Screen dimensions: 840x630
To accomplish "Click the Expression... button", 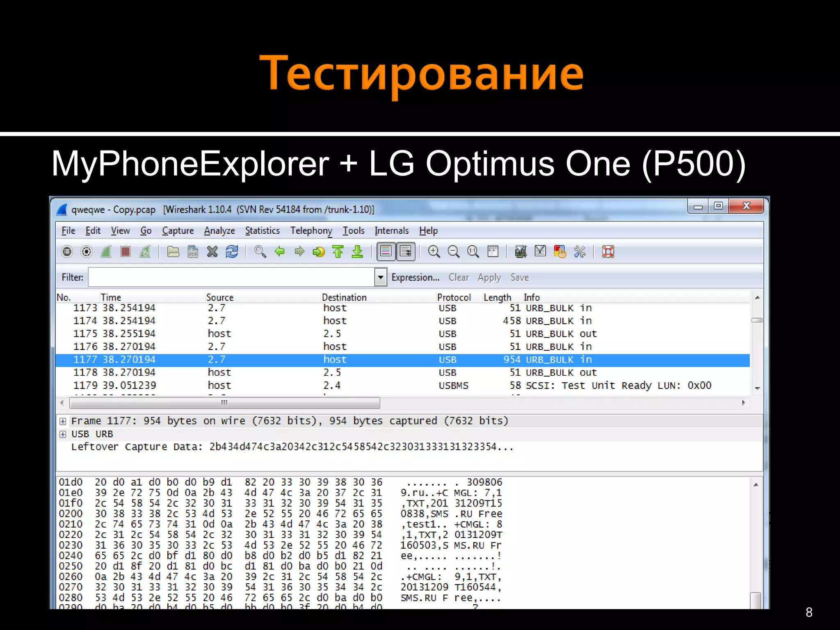I will pos(415,277).
